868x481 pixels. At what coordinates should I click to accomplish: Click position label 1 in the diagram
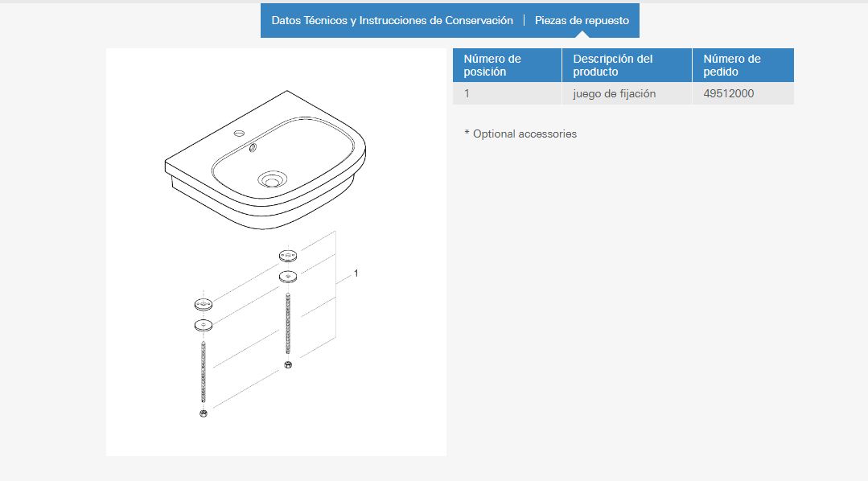[x=356, y=273]
